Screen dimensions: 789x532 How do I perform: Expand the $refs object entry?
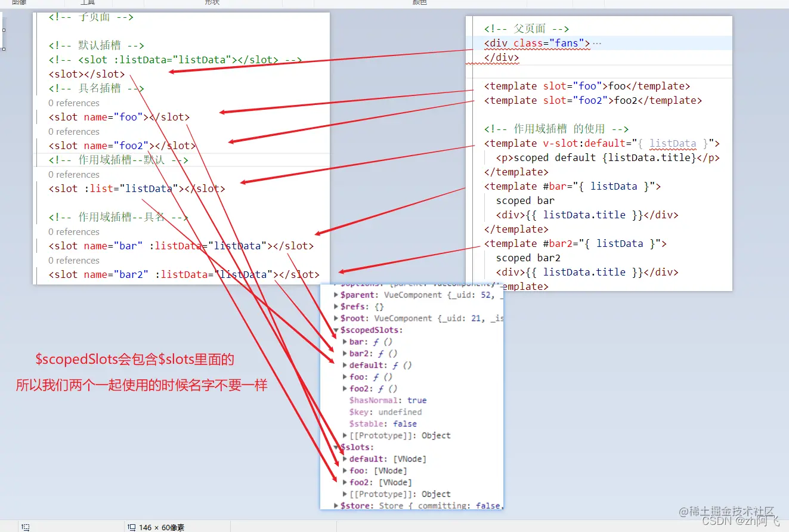[336, 307]
